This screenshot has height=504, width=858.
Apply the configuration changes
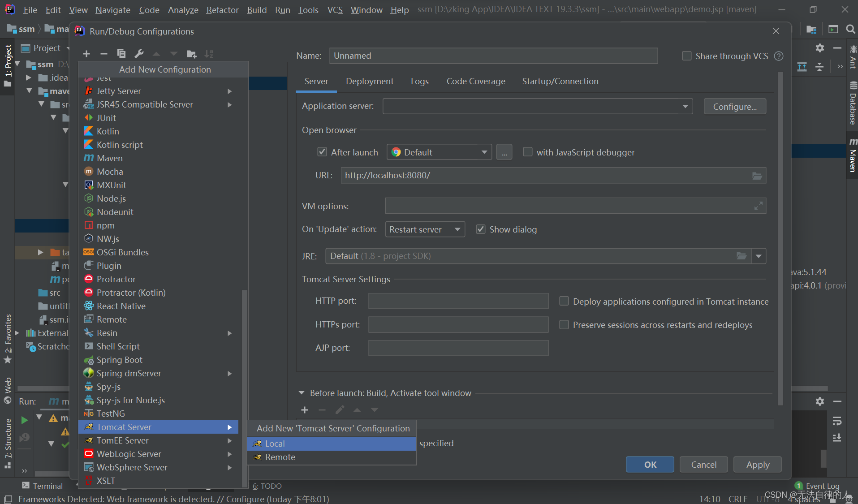coord(757,464)
